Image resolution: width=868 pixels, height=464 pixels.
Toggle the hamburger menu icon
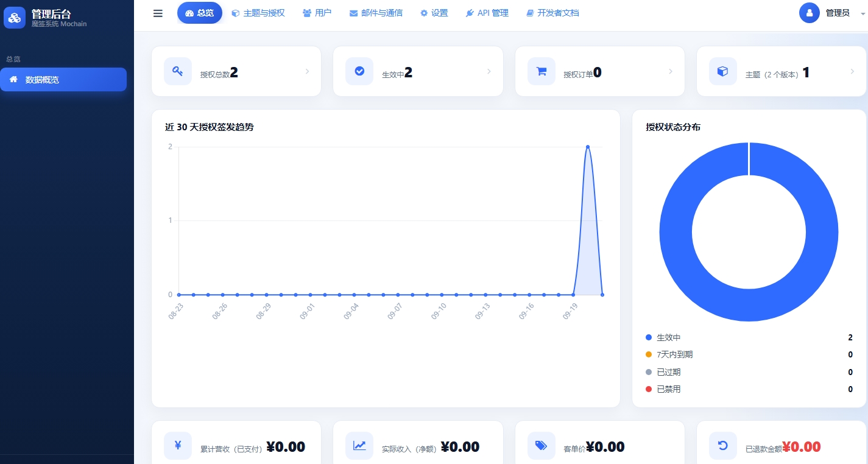[158, 13]
